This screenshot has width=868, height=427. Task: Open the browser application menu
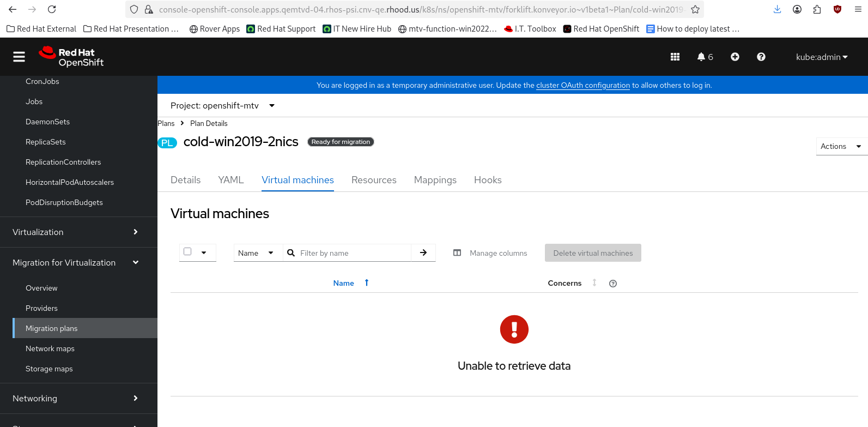pyautogui.click(x=858, y=9)
